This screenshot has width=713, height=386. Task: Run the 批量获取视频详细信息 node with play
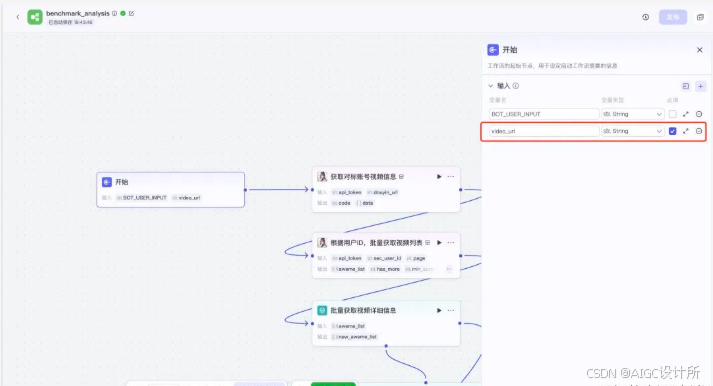click(x=439, y=311)
